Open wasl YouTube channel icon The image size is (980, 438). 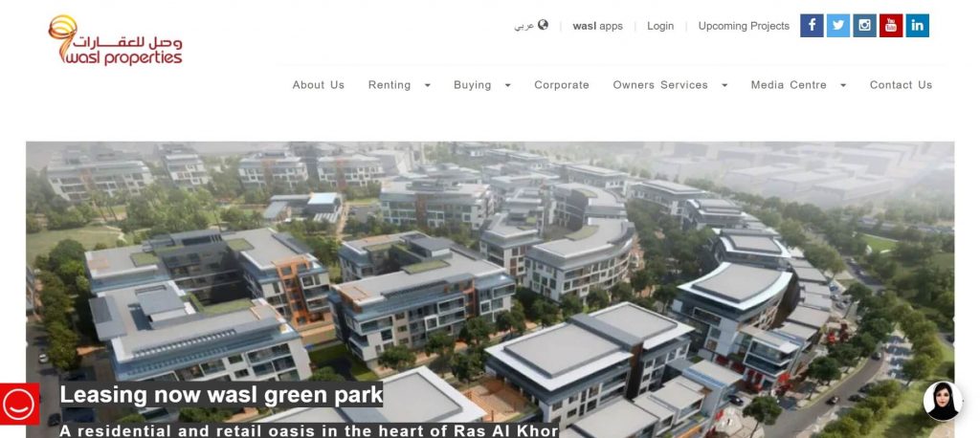(891, 26)
